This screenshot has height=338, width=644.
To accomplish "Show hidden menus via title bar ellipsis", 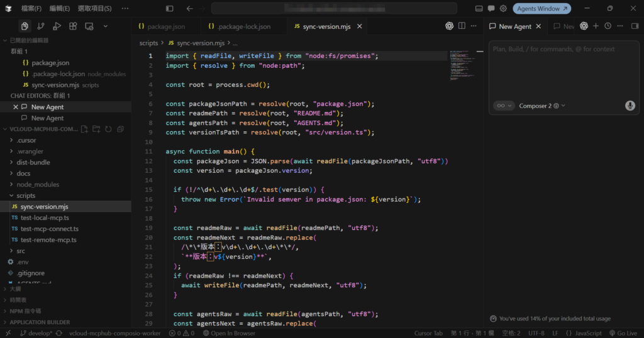I will click(125, 8).
